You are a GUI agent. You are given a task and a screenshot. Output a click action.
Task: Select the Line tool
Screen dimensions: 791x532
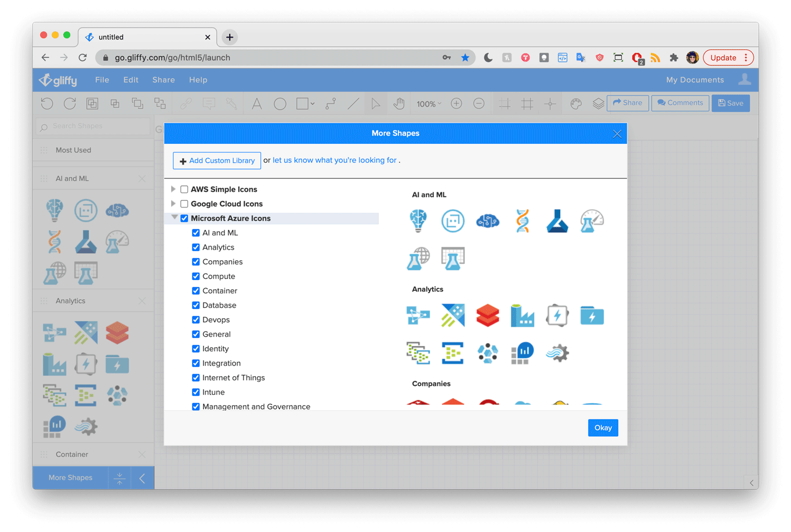click(353, 104)
